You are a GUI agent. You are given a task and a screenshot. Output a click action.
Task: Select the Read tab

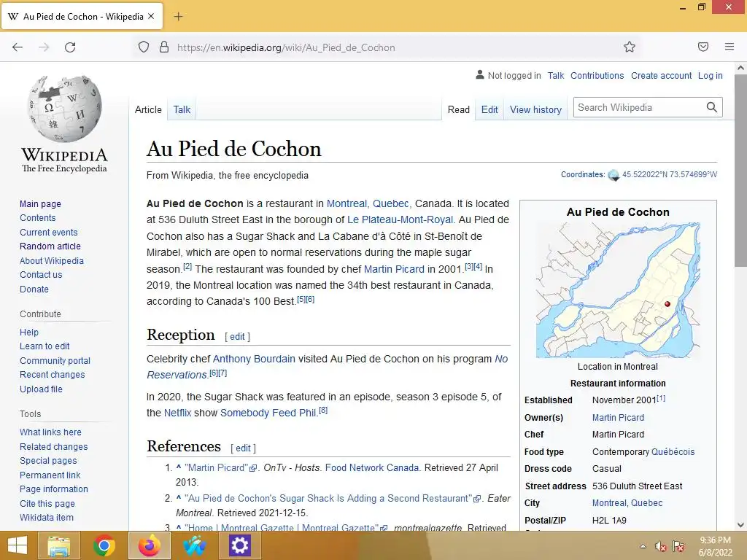point(459,109)
